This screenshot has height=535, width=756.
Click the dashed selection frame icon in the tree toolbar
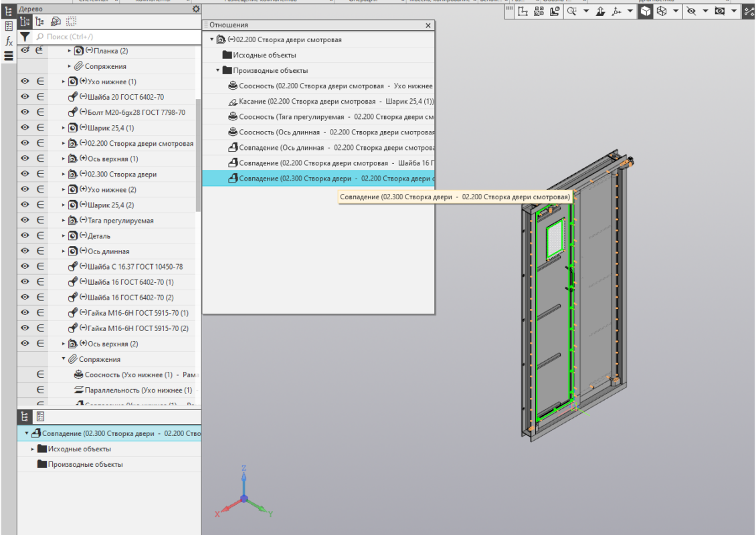[x=72, y=21]
